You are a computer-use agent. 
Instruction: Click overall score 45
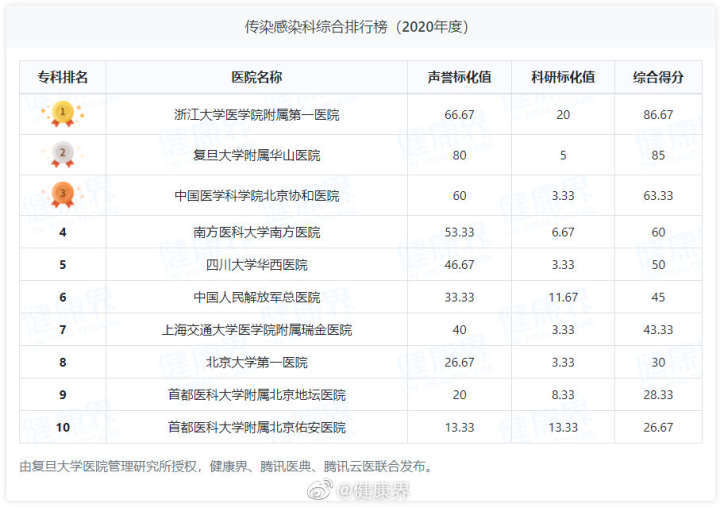click(x=658, y=297)
